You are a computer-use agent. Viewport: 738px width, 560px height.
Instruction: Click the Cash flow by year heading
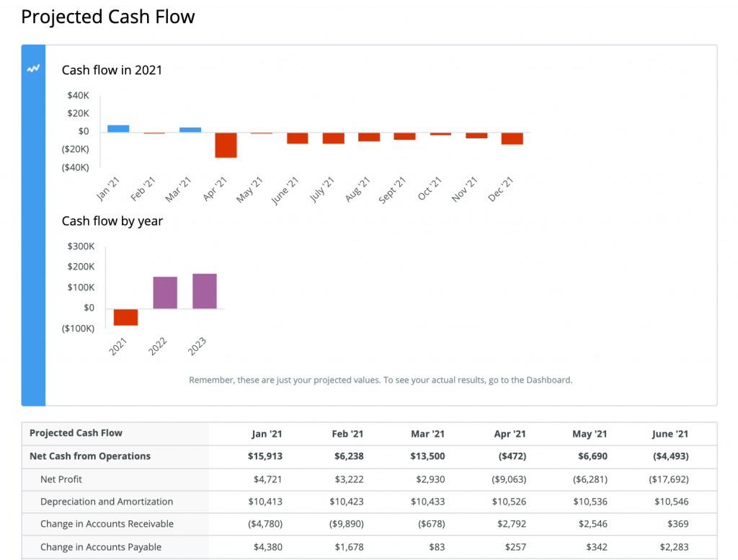(x=112, y=221)
